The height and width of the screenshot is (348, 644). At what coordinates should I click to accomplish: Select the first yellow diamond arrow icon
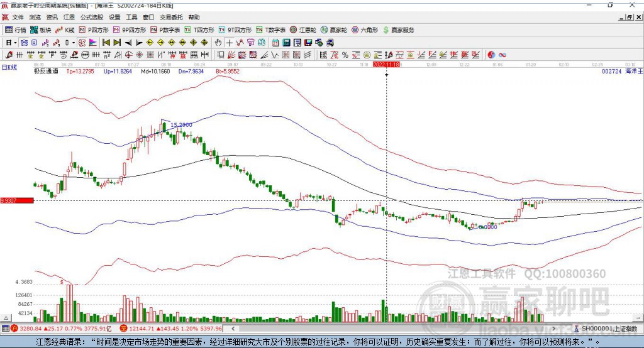pos(150,43)
